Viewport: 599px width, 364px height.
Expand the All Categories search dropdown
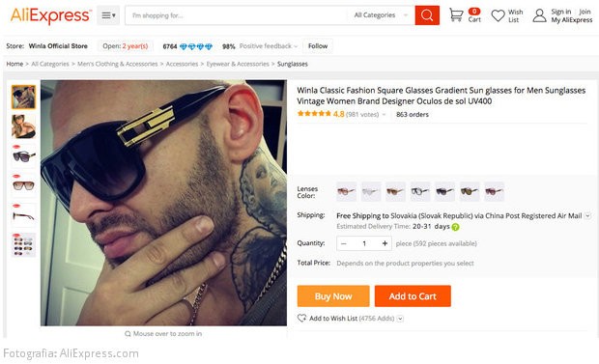(x=381, y=15)
